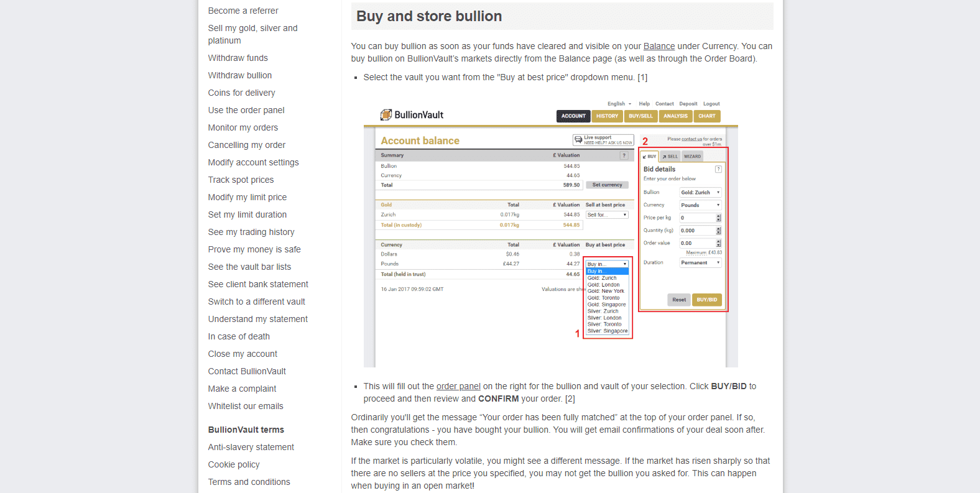Open Understand my statement topic
The width and height of the screenshot is (980, 493).
[258, 319]
